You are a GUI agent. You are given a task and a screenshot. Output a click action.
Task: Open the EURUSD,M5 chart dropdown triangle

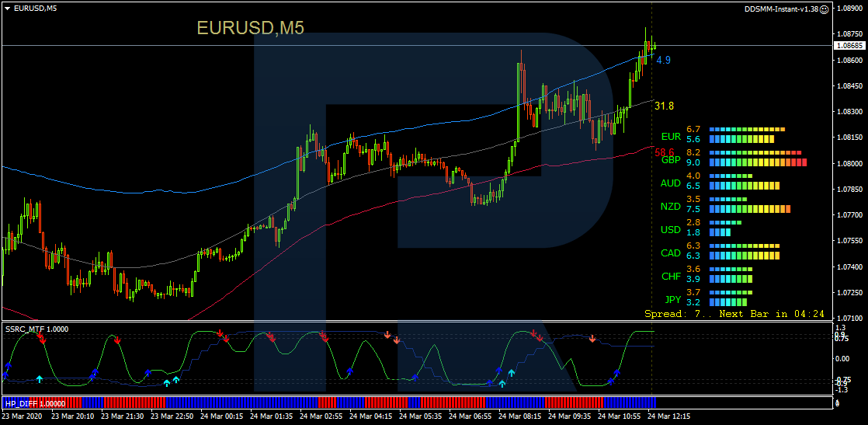click(x=7, y=8)
